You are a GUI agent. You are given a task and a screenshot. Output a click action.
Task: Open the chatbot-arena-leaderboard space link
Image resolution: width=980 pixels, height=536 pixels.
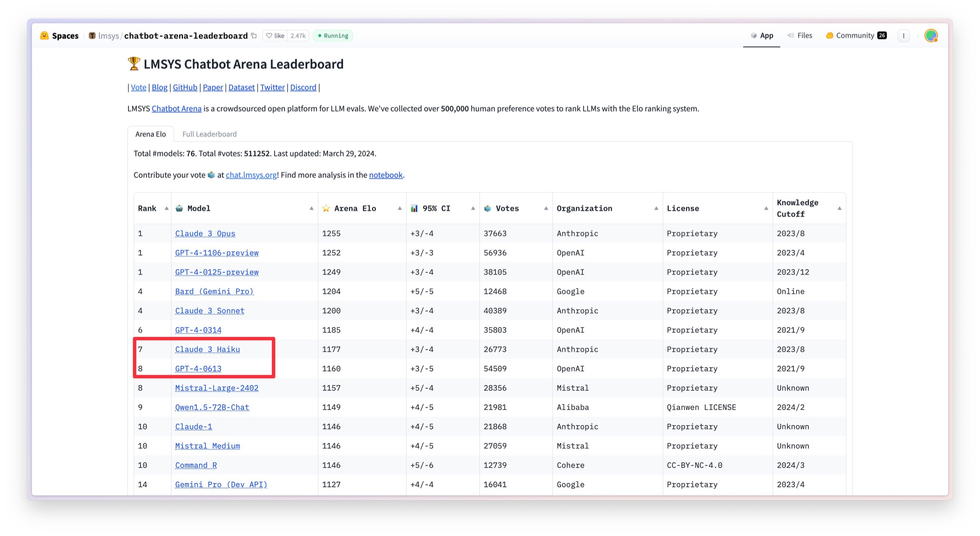pos(186,36)
